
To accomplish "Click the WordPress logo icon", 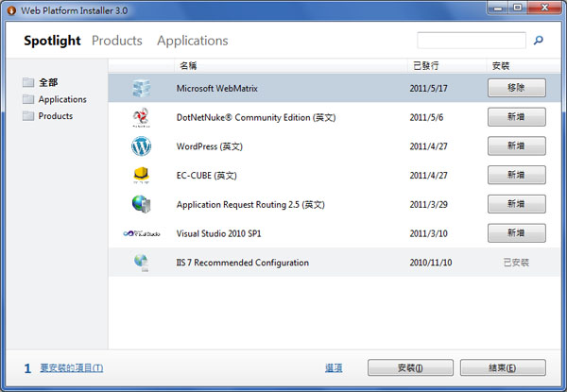I will (141, 146).
